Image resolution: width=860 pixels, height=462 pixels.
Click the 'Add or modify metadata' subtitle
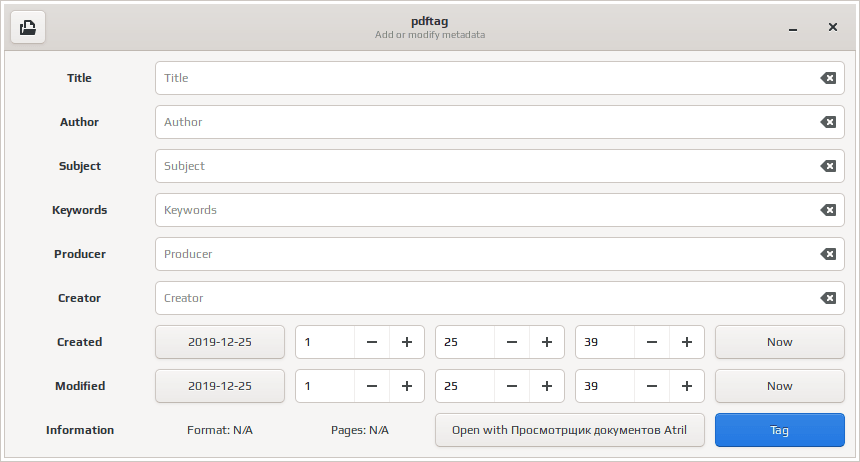pos(430,35)
